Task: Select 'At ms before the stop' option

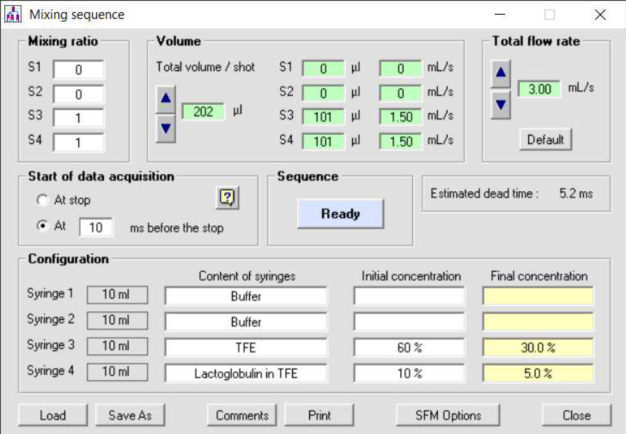Action: (x=42, y=227)
